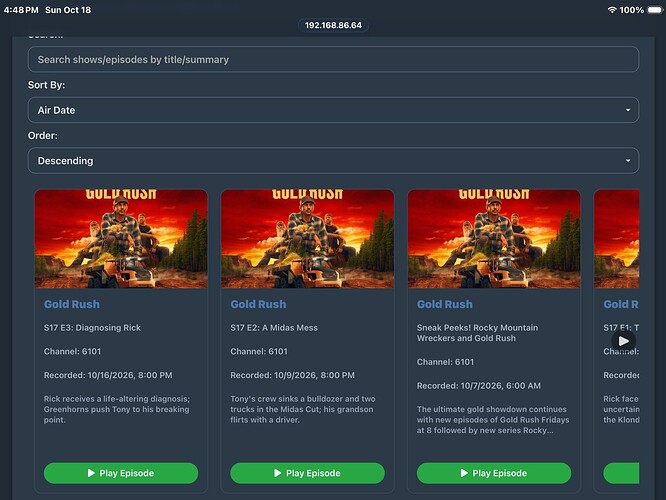The image size is (666, 500).
Task: Click 'Sneak Peeks! Rocky Mountain Wreckers' title text
Action: click(x=477, y=333)
